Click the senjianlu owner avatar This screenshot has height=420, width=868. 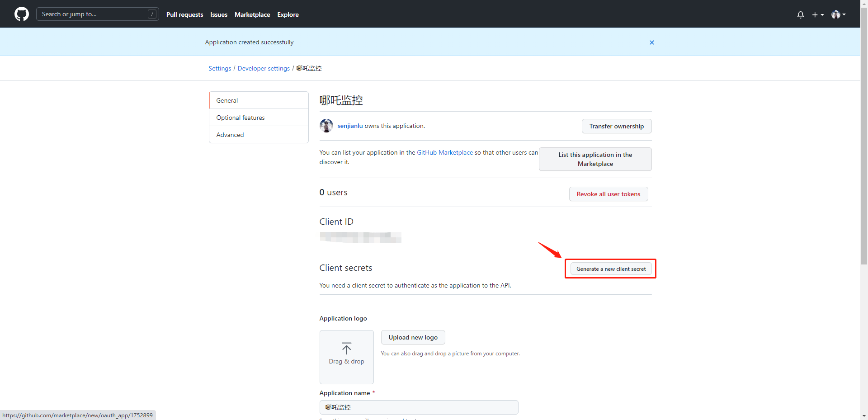click(326, 126)
